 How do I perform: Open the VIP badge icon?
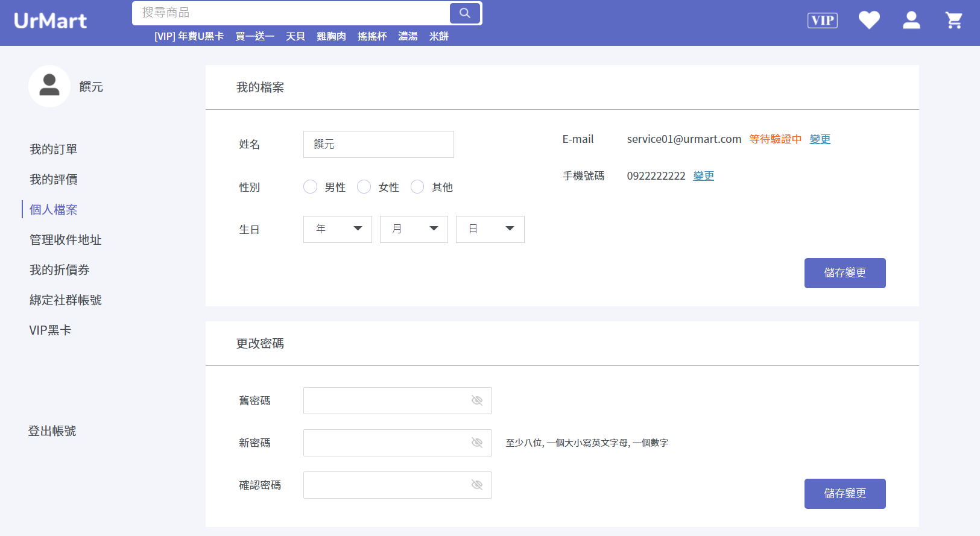coord(823,20)
